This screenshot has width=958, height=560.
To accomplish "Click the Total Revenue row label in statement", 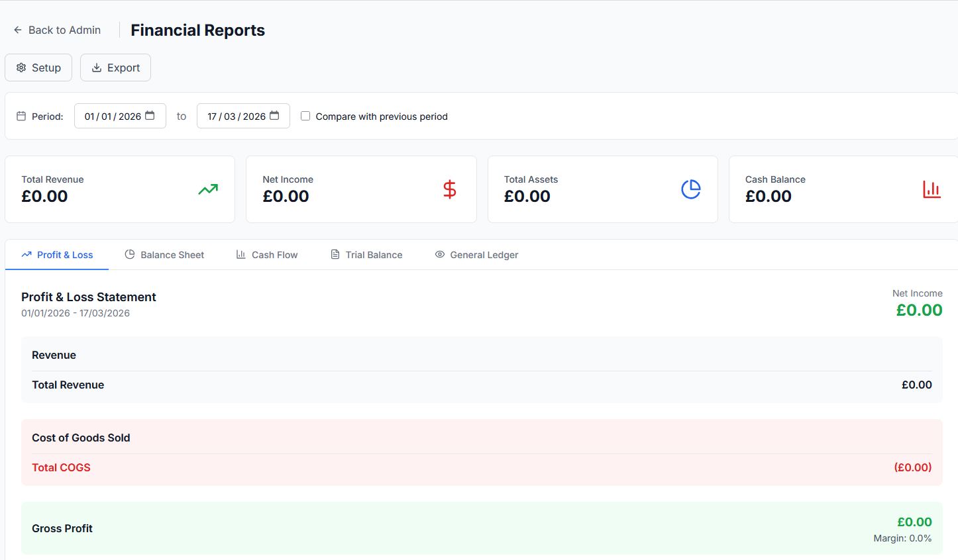I will point(68,385).
